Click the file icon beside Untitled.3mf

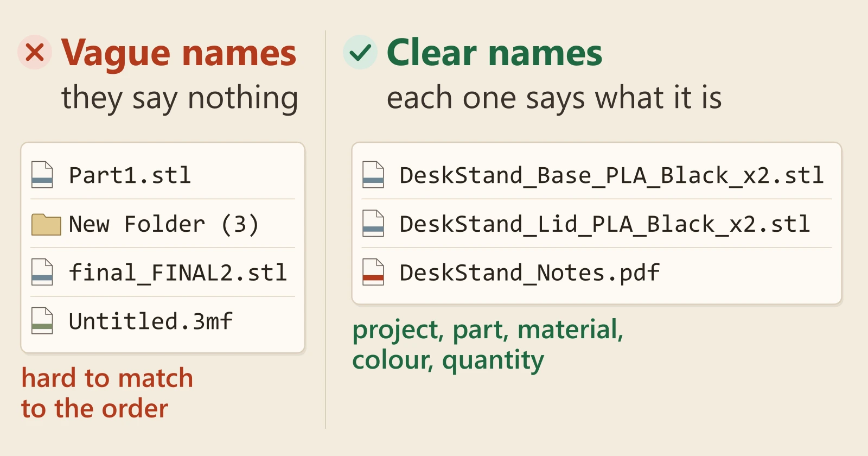click(42, 321)
